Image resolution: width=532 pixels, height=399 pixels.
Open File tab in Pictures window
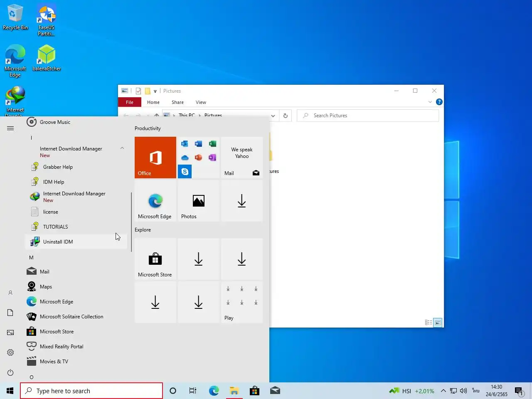click(130, 102)
